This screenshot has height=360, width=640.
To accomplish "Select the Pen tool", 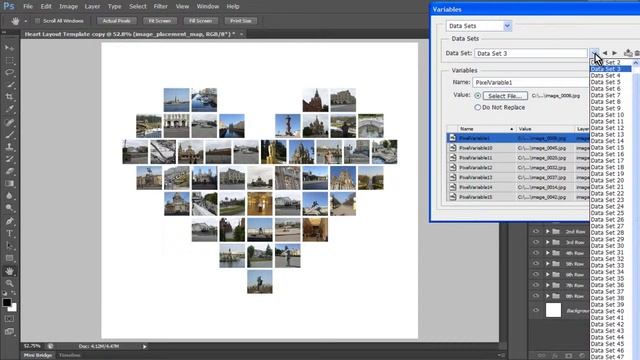I will pyautogui.click(x=9, y=221).
